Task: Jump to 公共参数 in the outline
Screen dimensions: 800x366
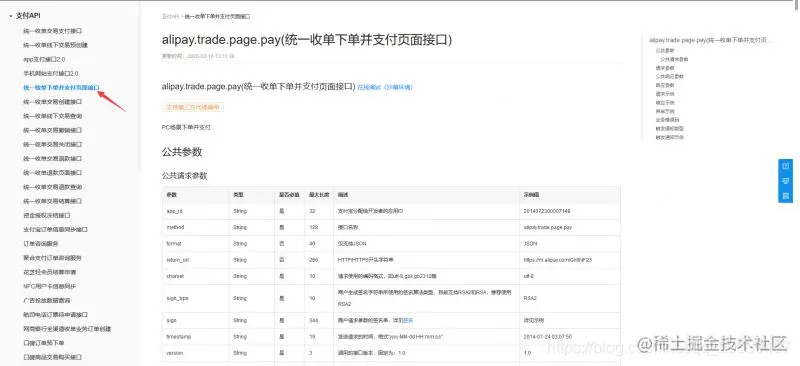Action: pos(665,51)
